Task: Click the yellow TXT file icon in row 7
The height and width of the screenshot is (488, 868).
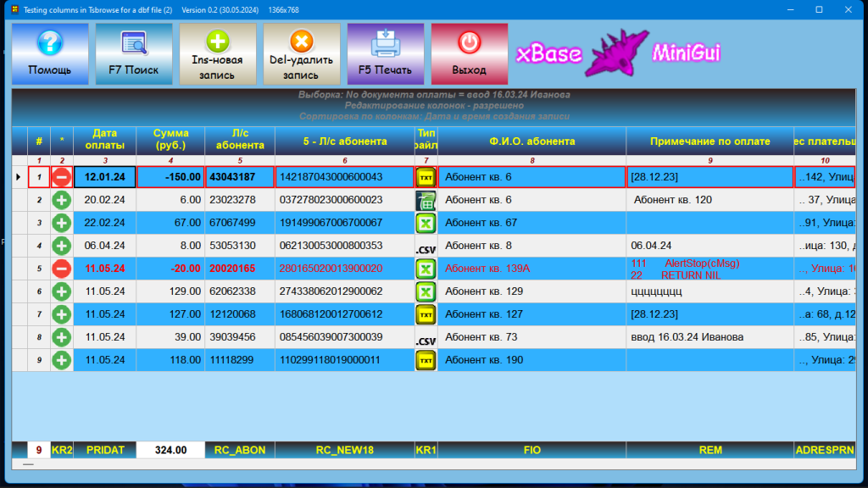Action: [x=426, y=314]
